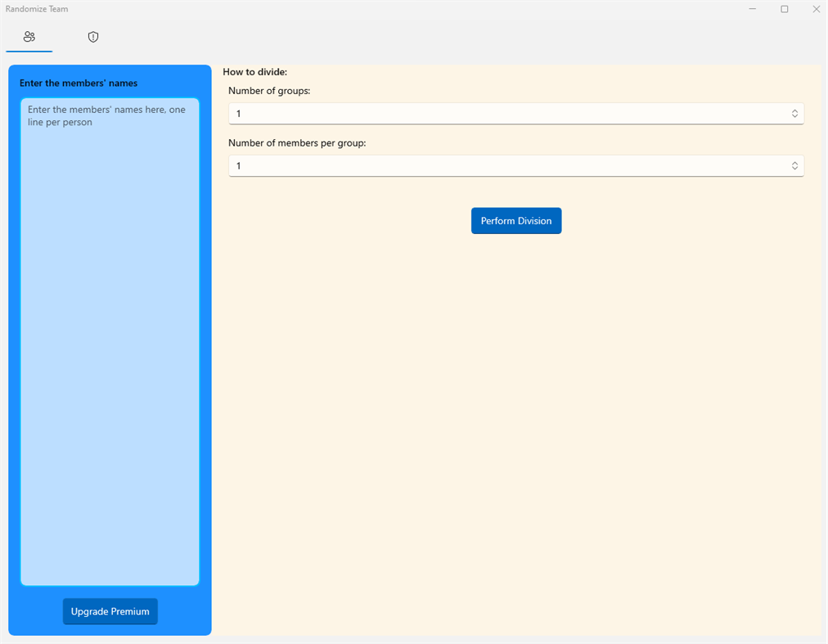Click the up arrow on members per group

(794, 163)
